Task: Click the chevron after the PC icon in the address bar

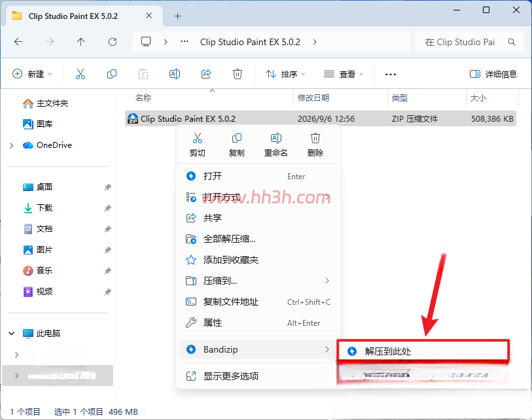Action: pyautogui.click(x=166, y=42)
